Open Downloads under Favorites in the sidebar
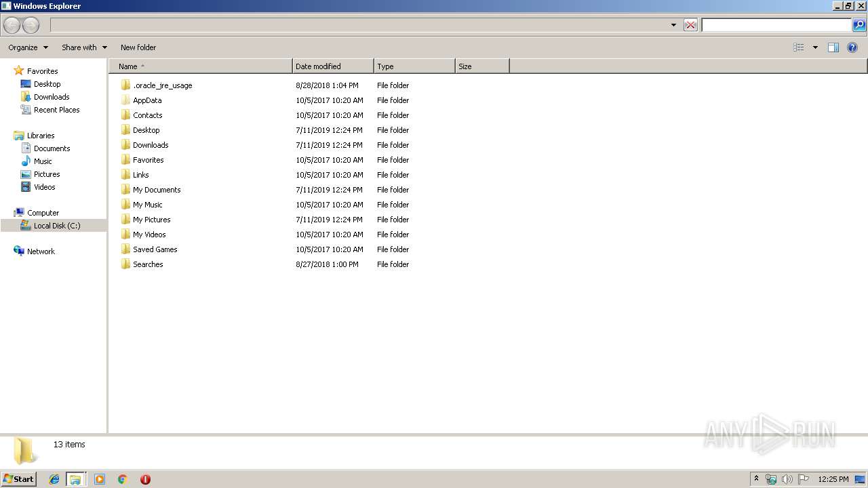 [45, 97]
